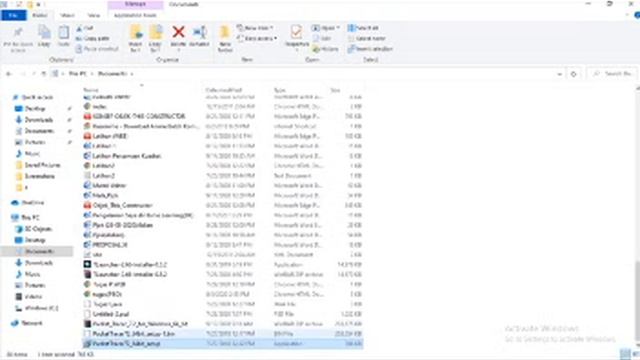
Task: Click the search box
Action: [x=613, y=74]
